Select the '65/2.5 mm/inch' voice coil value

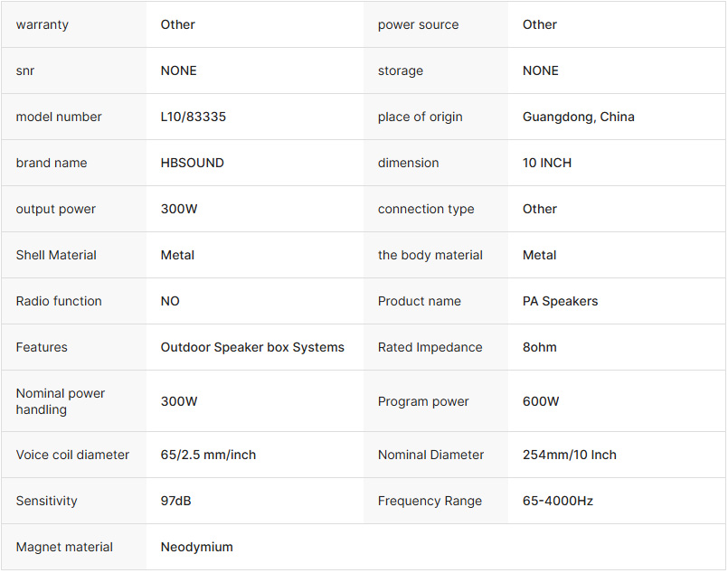coord(208,455)
